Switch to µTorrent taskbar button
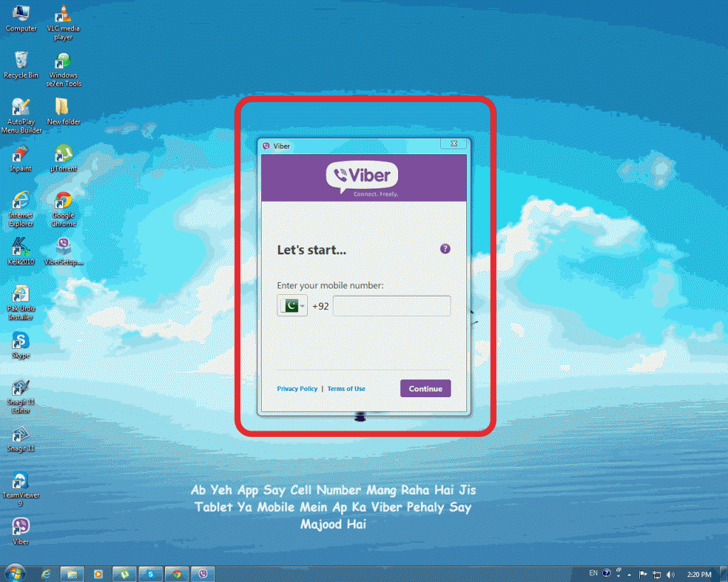Viewport: 728px width, 582px height. tap(124, 574)
